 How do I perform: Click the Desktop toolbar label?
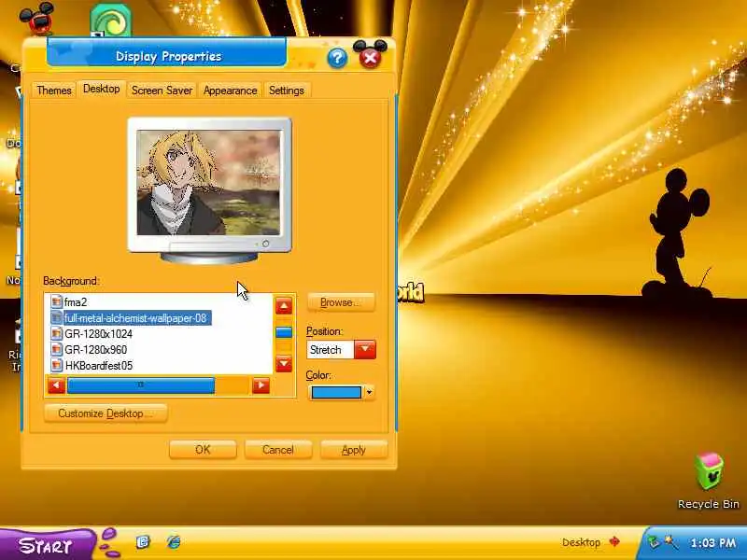click(x=581, y=542)
